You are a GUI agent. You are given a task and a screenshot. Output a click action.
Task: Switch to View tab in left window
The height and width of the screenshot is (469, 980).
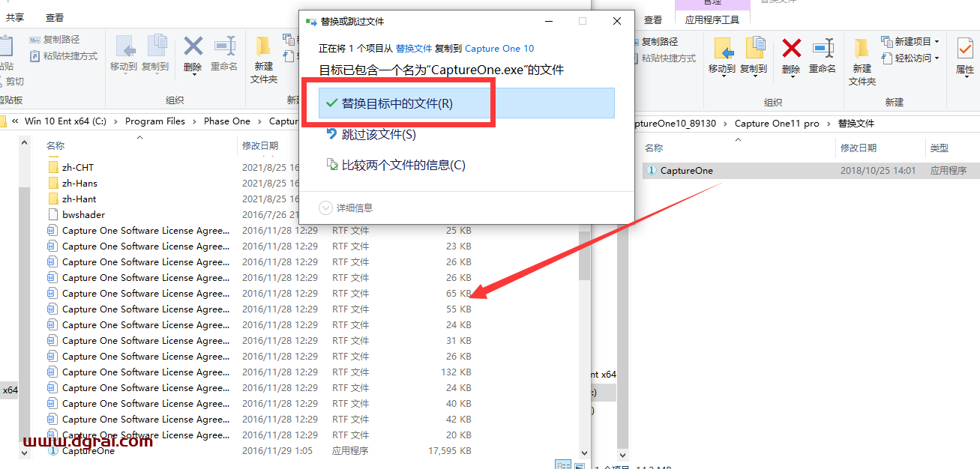pyautogui.click(x=55, y=17)
